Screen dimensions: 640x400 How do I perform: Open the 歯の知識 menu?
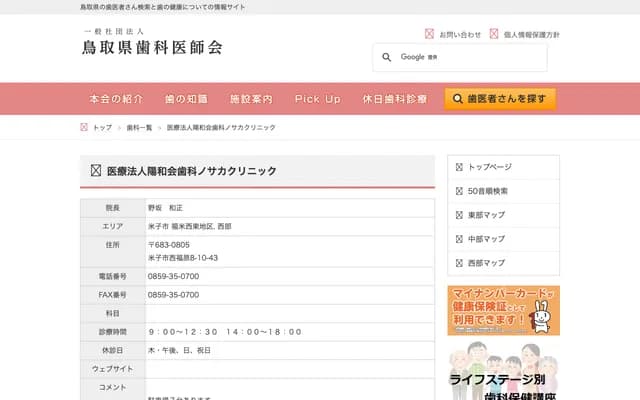(x=186, y=99)
